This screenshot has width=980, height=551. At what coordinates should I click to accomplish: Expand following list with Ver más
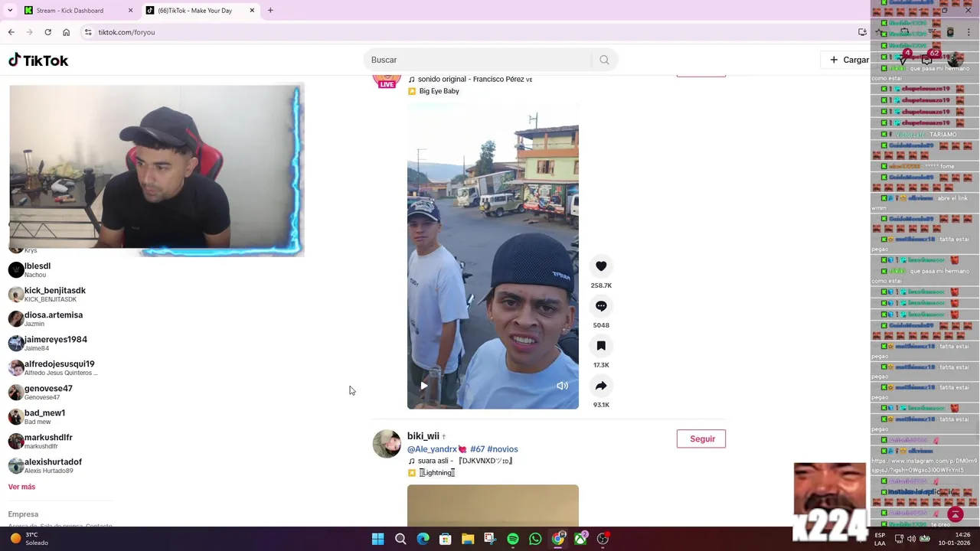(x=21, y=487)
